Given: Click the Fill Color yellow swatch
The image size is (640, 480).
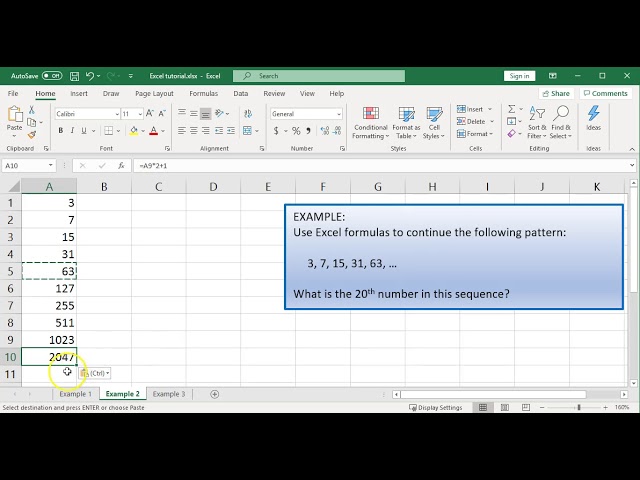Looking at the screenshot, I should [x=133, y=131].
